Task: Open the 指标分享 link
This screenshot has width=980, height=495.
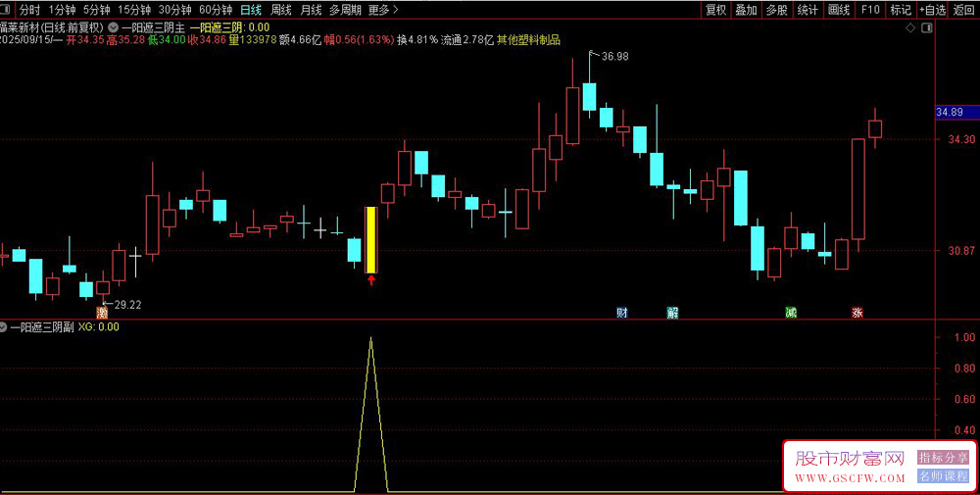Action: 943,458
